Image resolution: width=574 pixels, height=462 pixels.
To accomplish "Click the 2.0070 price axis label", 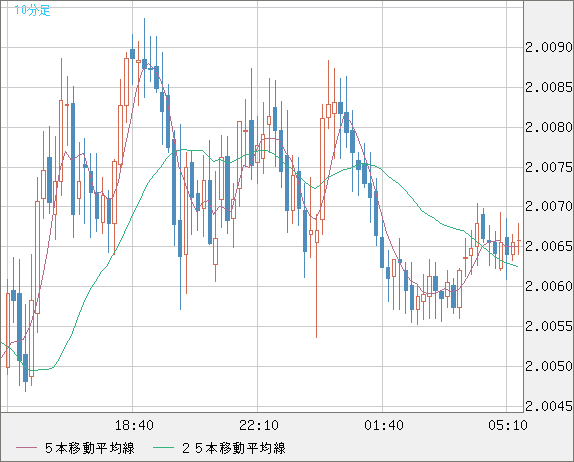I will (x=549, y=206).
